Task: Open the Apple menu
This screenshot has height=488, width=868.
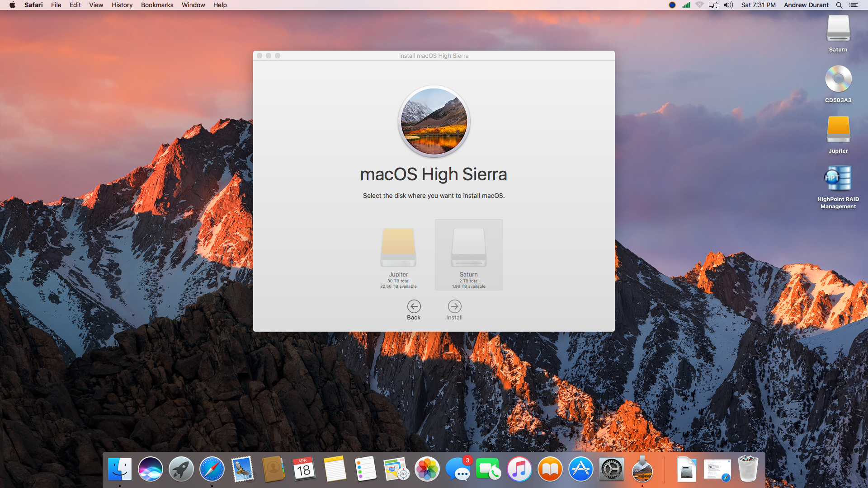Action: point(12,5)
